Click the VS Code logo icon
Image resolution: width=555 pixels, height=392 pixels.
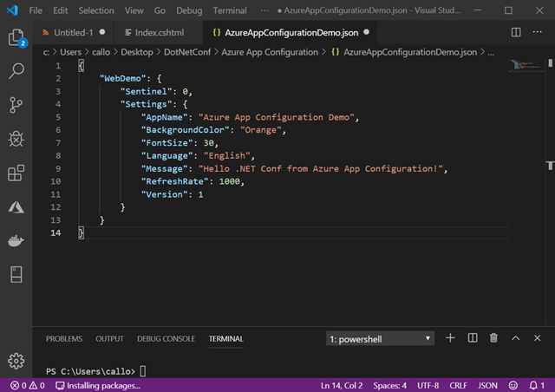pos(12,10)
